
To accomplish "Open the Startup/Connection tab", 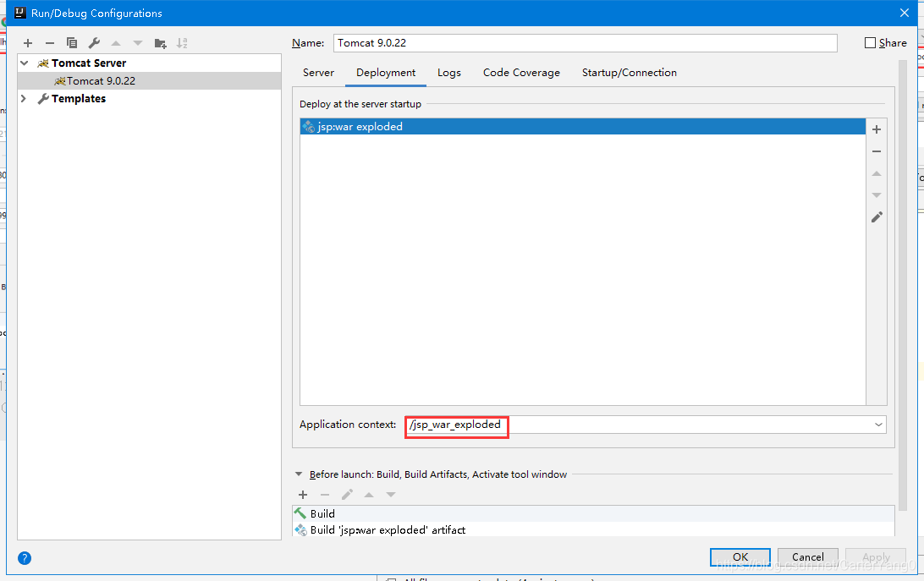I will click(630, 73).
